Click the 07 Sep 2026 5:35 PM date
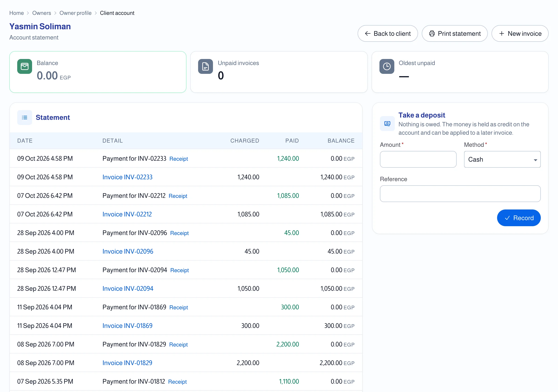The image size is (558, 392). coord(45,382)
